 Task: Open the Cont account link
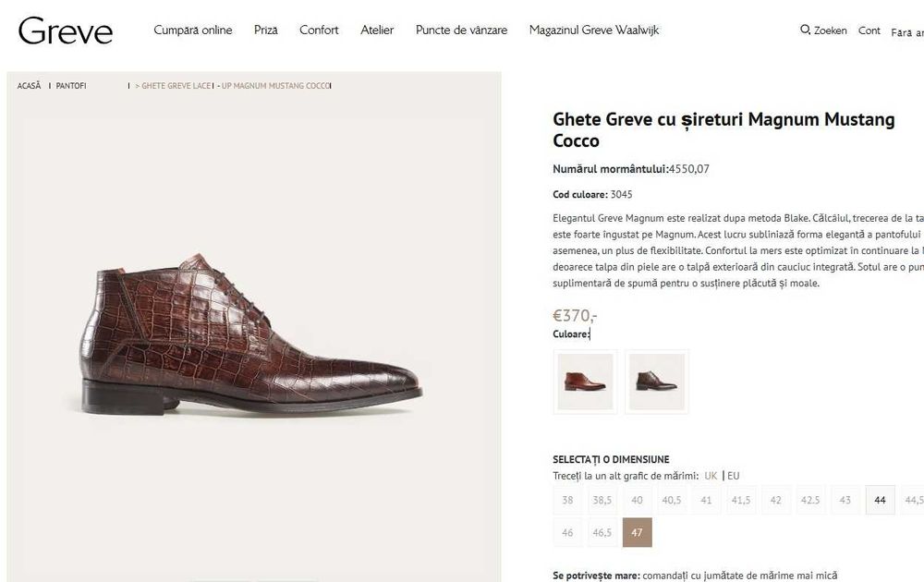[x=869, y=30]
